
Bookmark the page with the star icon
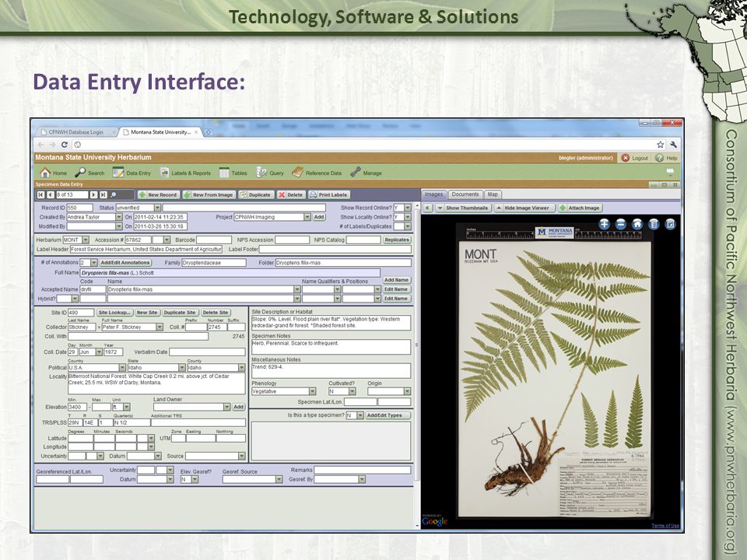tap(661, 145)
